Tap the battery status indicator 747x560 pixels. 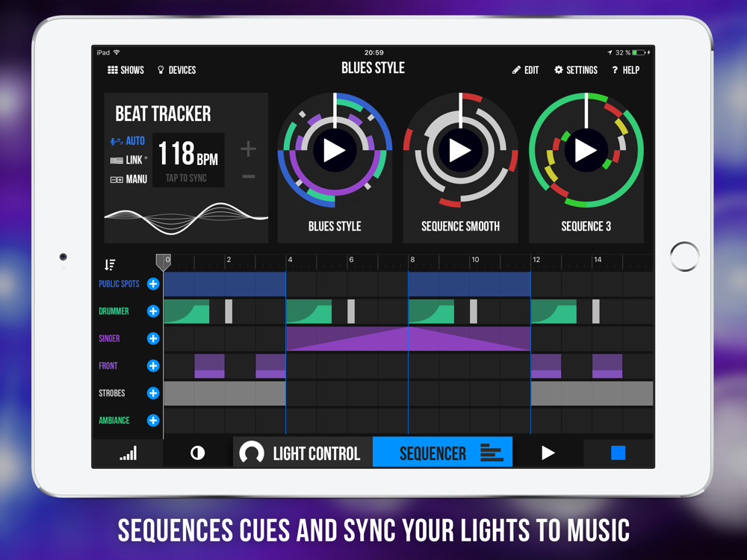click(639, 52)
